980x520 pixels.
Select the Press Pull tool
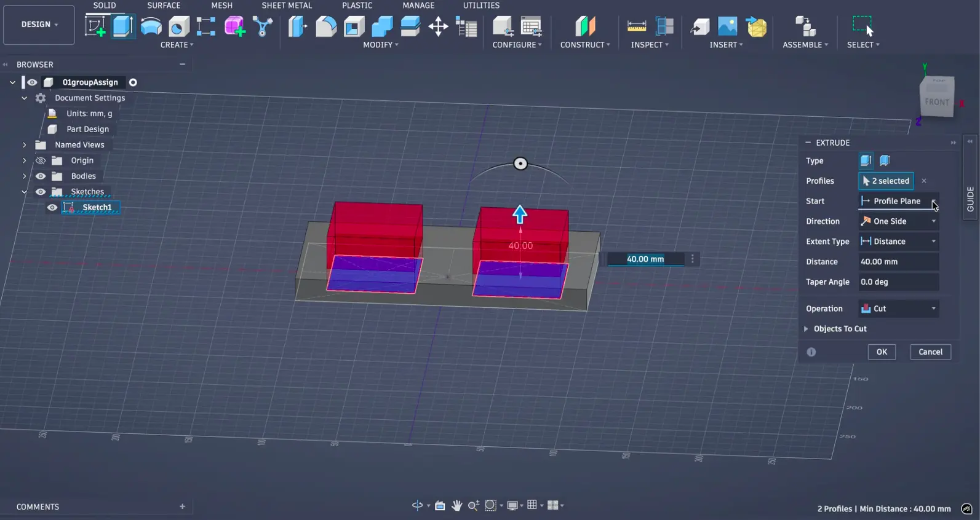[x=298, y=26]
